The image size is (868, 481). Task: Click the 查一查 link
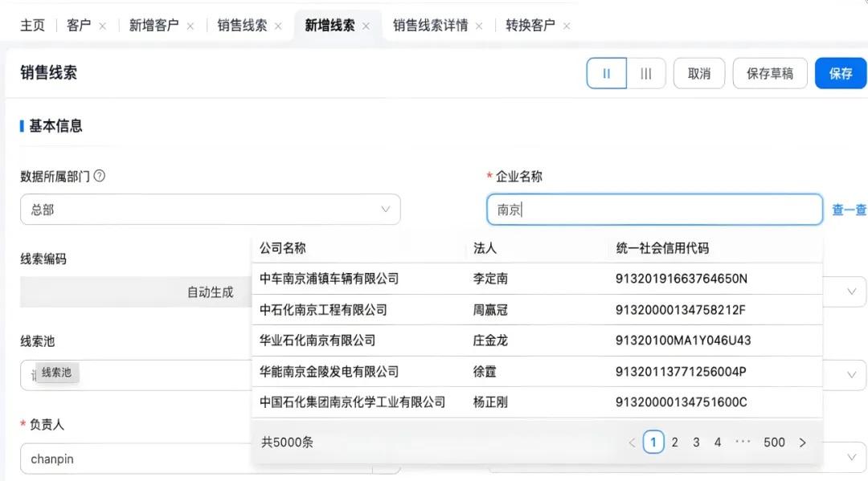coord(850,209)
